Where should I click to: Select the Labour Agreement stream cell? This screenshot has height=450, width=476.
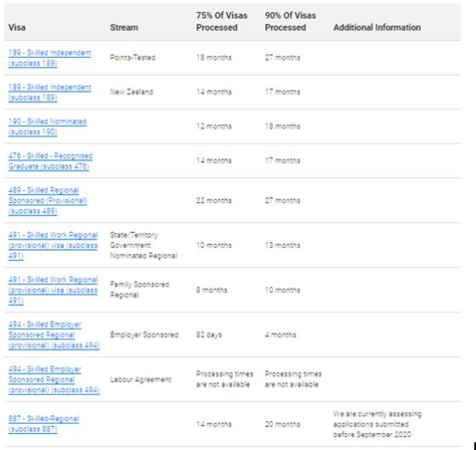(141, 379)
